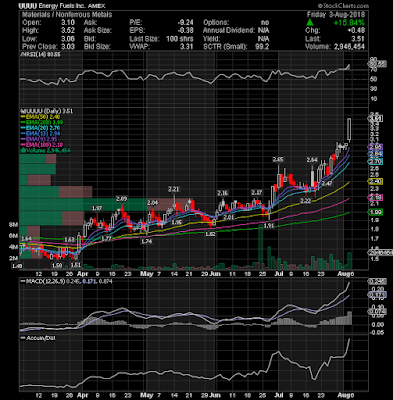Click the 0.171 signal tag on MACD axis

coord(377,295)
